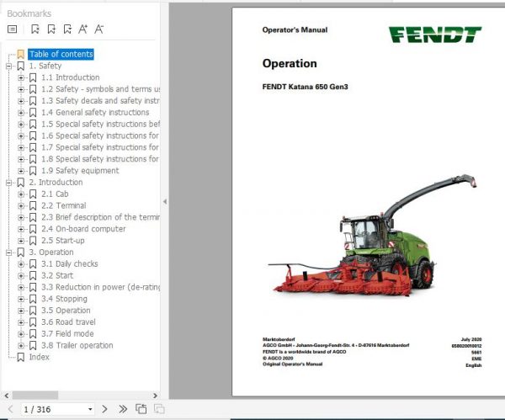
Task: Click FENDT logo on the page
Action: coord(435,35)
